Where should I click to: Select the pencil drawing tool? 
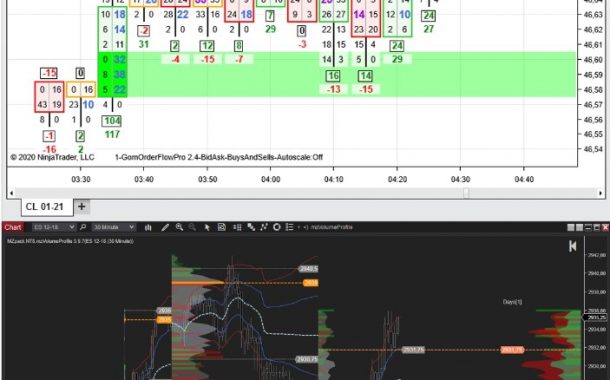pos(165,228)
